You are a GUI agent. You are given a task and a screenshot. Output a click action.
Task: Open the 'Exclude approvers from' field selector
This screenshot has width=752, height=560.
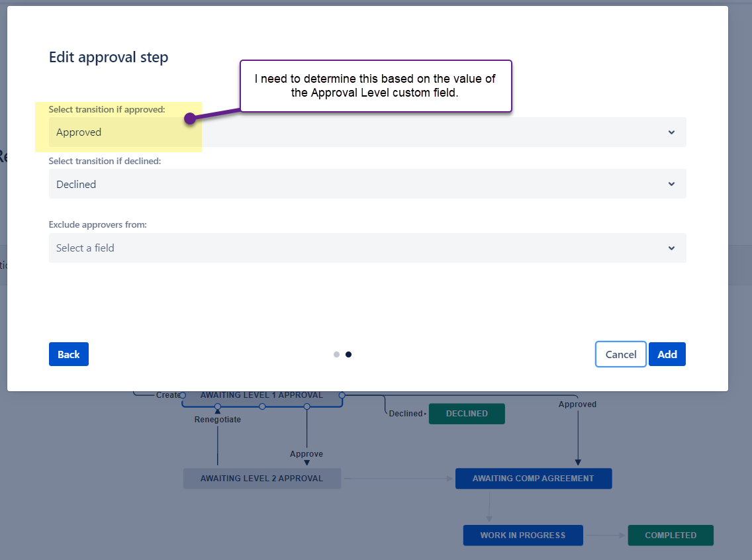(367, 248)
